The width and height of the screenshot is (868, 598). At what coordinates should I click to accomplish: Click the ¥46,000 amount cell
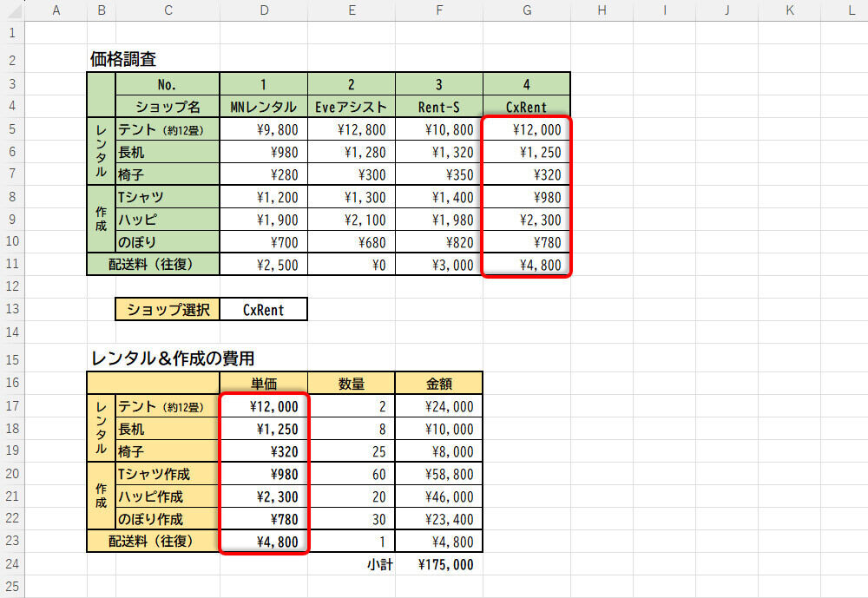(x=439, y=496)
